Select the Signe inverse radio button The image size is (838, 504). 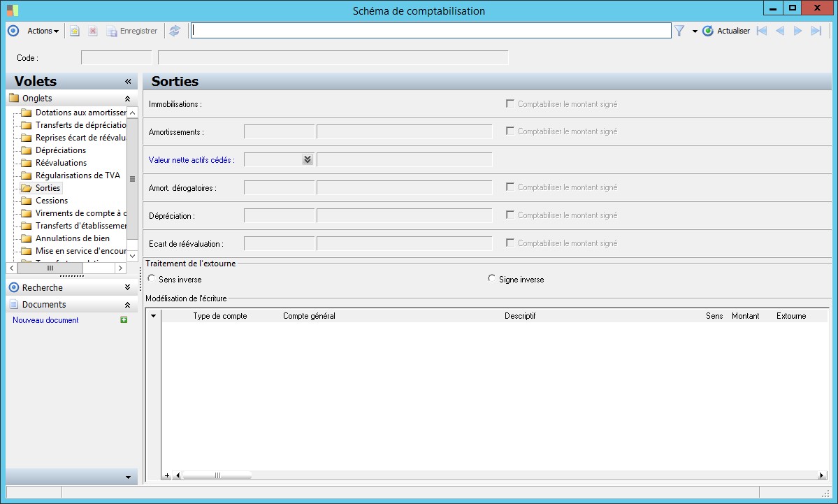(491, 278)
